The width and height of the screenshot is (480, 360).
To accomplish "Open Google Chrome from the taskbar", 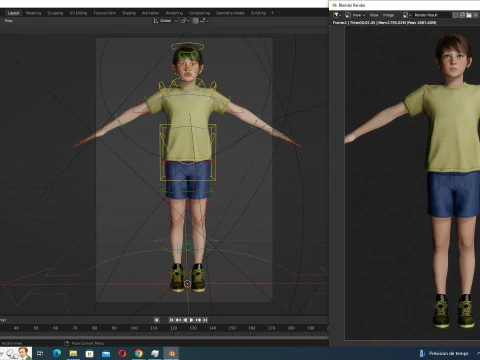I will (139, 353).
